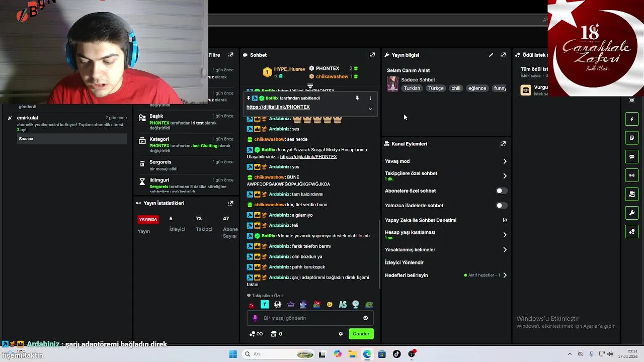Select the chill tag
The width and height of the screenshot is (644, 362).
tap(456, 88)
